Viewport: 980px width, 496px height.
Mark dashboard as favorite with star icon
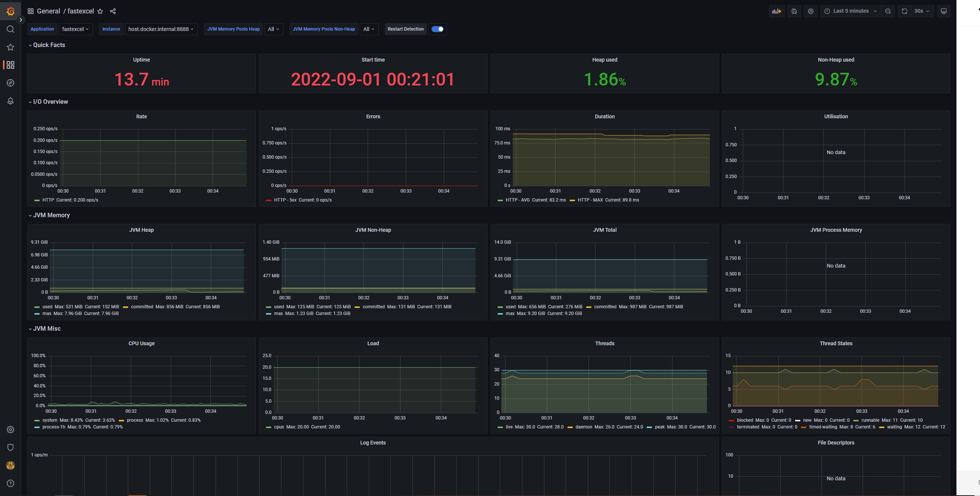point(100,11)
